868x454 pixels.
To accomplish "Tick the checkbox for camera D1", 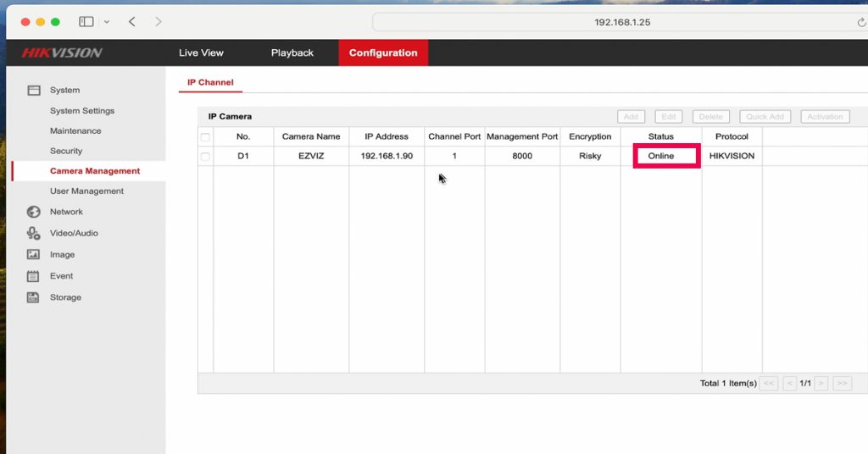I will 205,157.
